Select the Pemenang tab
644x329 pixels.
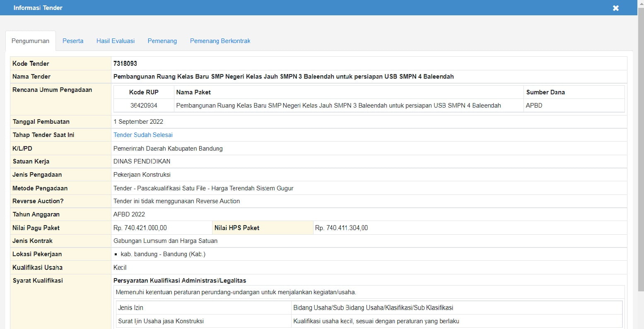[162, 41]
